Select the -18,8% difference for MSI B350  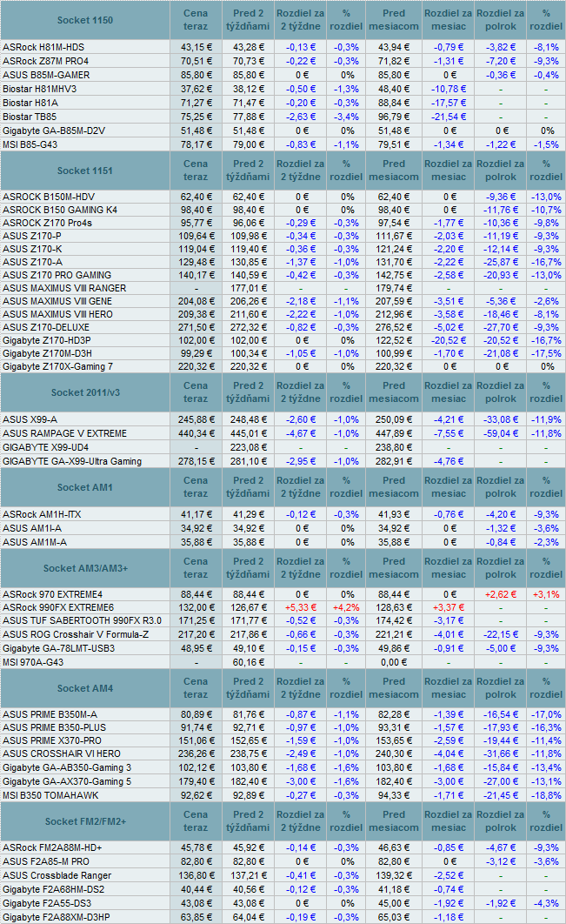pyautogui.click(x=547, y=795)
